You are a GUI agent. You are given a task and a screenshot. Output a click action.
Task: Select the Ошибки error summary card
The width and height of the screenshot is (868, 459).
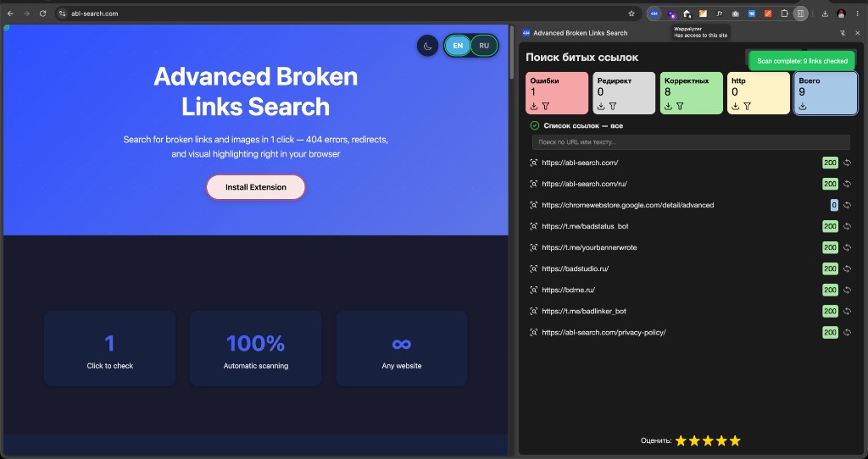point(557,93)
